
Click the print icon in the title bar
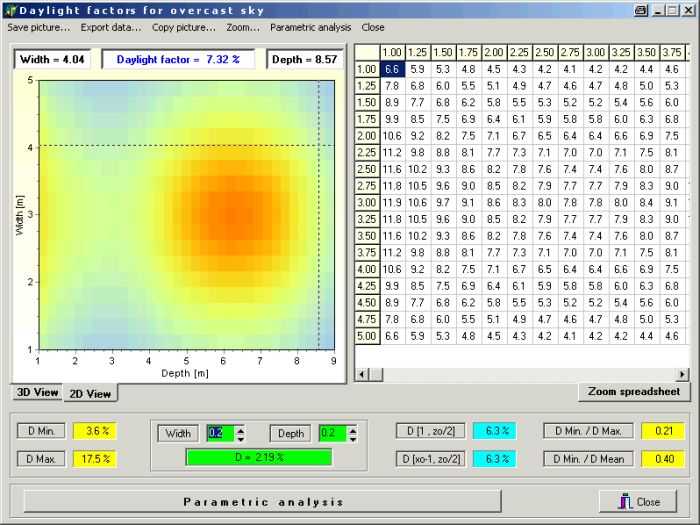pyautogui.click(x=641, y=10)
